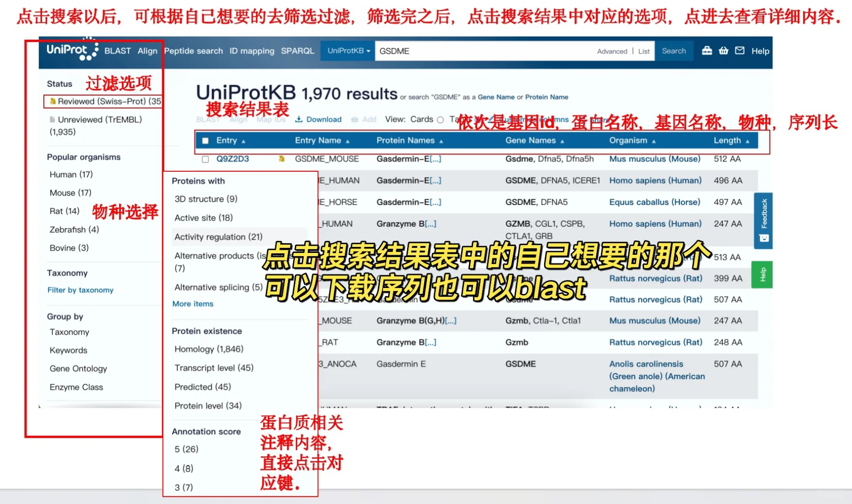Viewport: 852px width, 504px height.
Task: Group results by Keywords
Action: tap(69, 350)
